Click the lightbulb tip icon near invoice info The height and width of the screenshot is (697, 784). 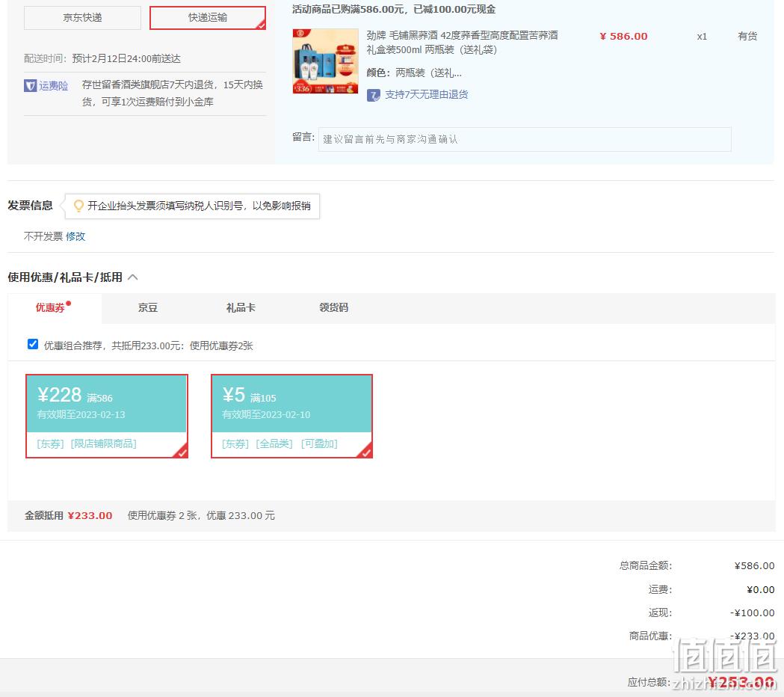[78, 206]
